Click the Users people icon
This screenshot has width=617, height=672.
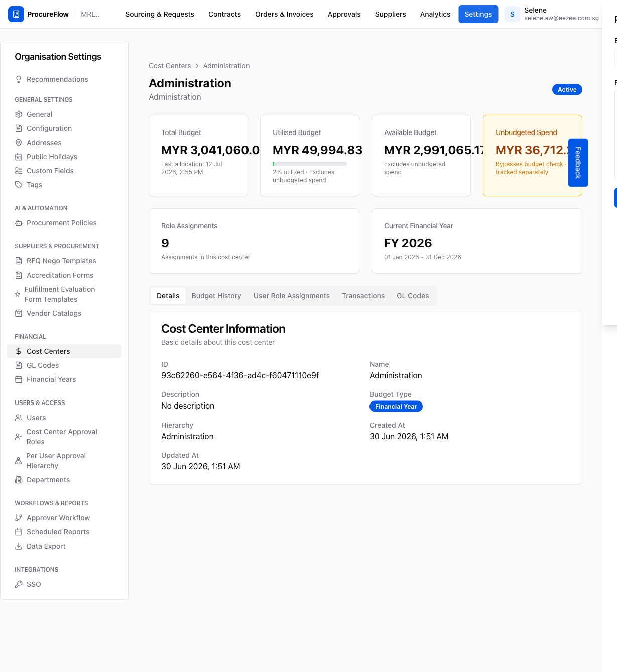pos(19,418)
